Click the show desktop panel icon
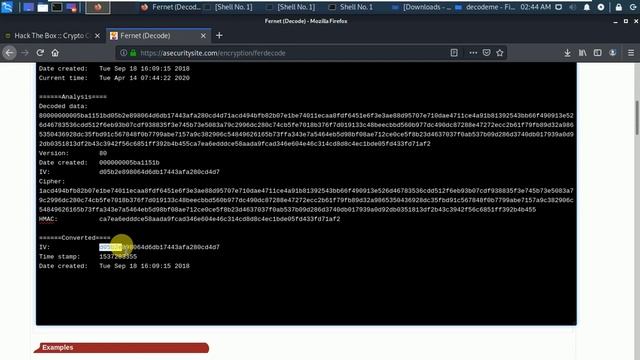This screenshot has height=360, width=640. click(28, 7)
